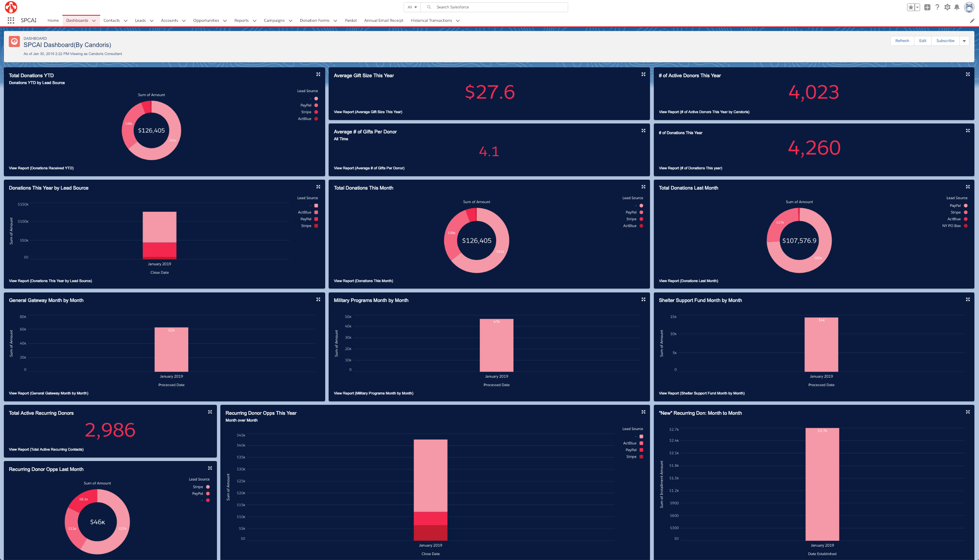979x560 pixels.
Task: Open the All search scope dropdown
Action: click(412, 7)
